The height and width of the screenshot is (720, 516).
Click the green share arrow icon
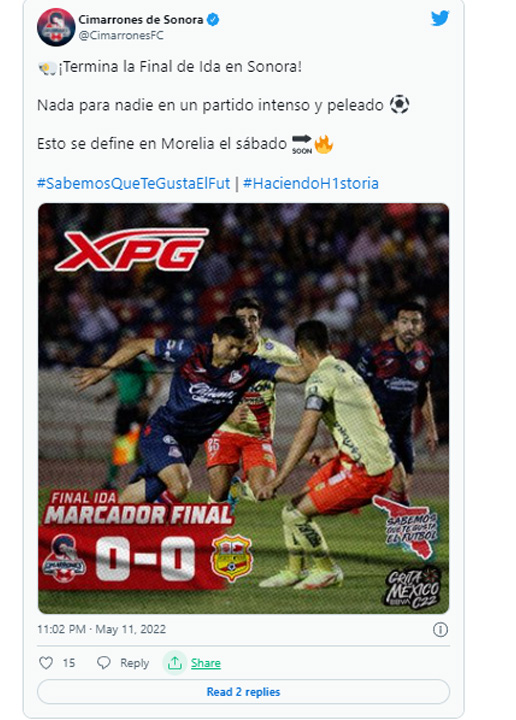175,663
